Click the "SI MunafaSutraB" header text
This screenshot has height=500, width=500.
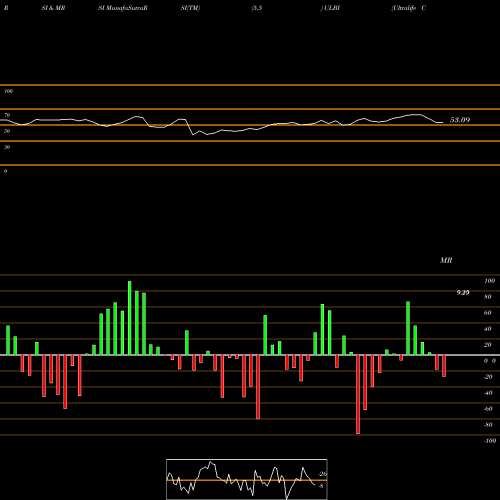click(123, 8)
